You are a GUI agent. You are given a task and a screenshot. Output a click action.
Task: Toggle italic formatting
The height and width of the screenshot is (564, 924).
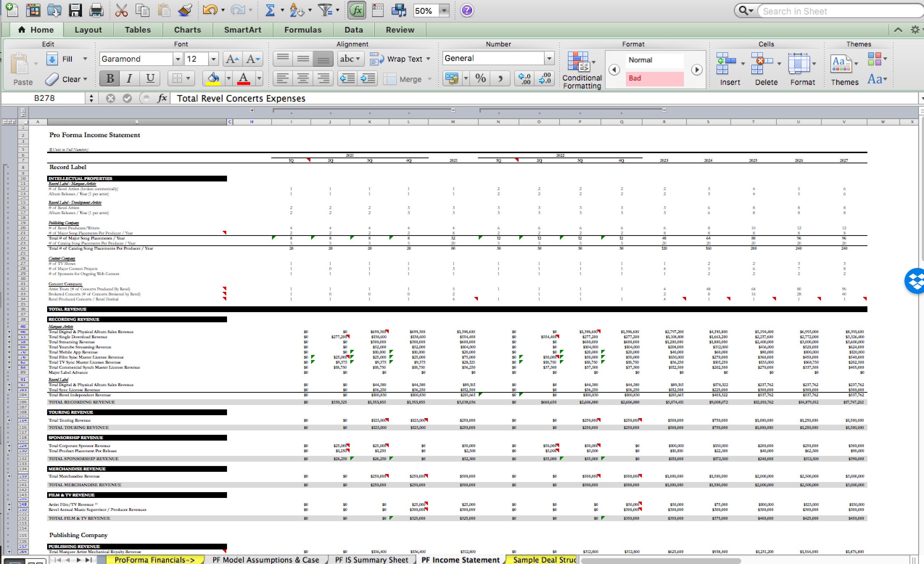[x=129, y=78]
